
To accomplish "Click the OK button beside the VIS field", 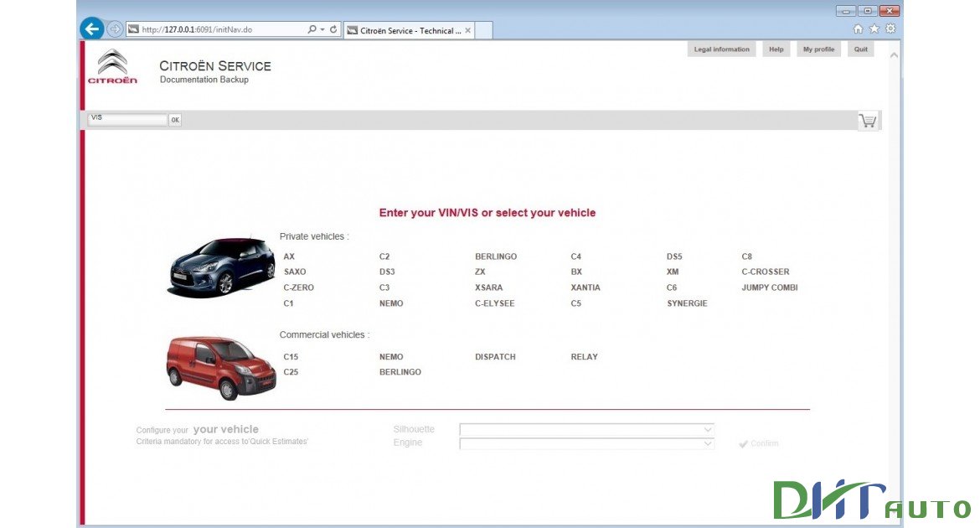I will point(174,120).
